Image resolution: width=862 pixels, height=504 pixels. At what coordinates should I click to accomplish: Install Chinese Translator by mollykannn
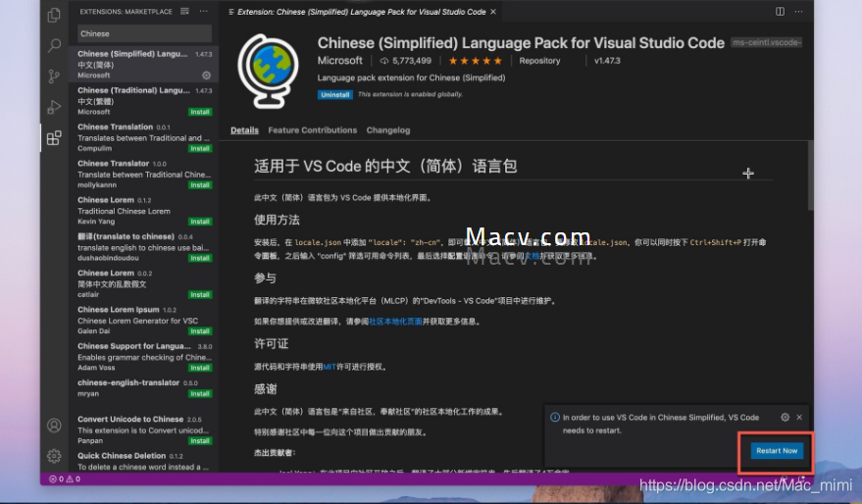(199, 184)
